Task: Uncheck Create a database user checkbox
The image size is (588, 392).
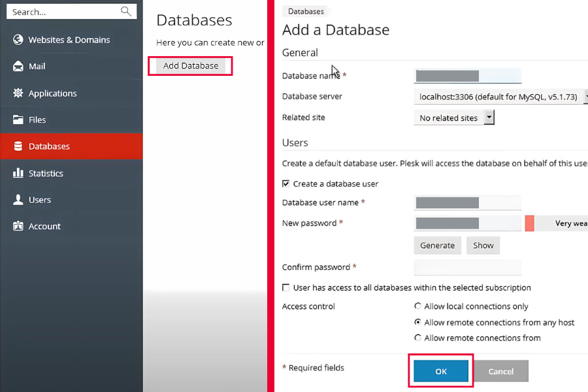Action: pyautogui.click(x=286, y=184)
